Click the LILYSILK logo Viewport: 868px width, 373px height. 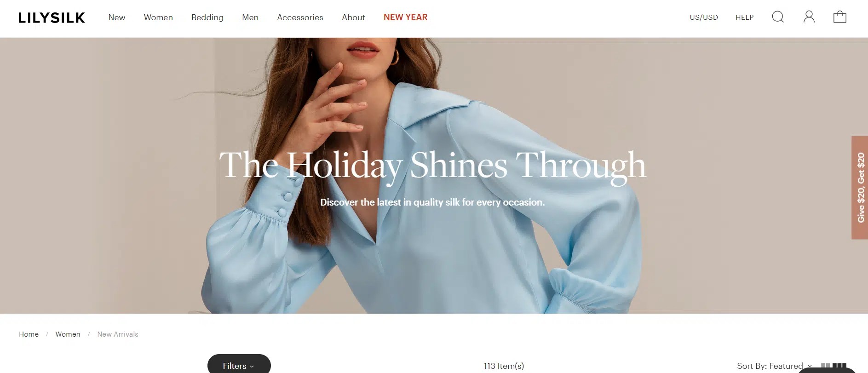tap(52, 17)
